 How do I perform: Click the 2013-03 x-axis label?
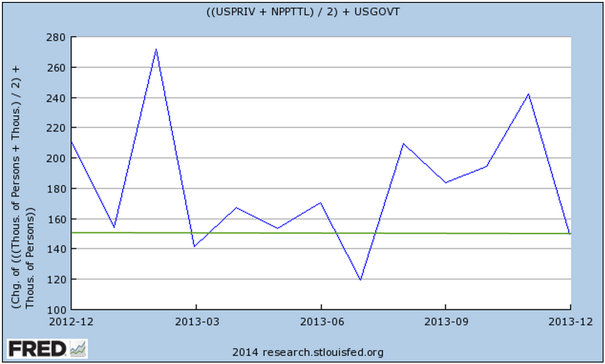click(x=196, y=322)
